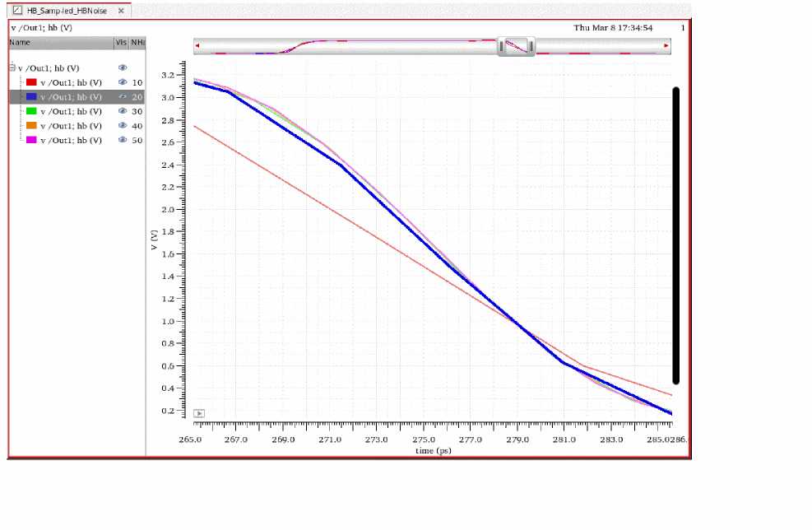
Task: Hide the magenta trace with value 50
Action: 123,141
